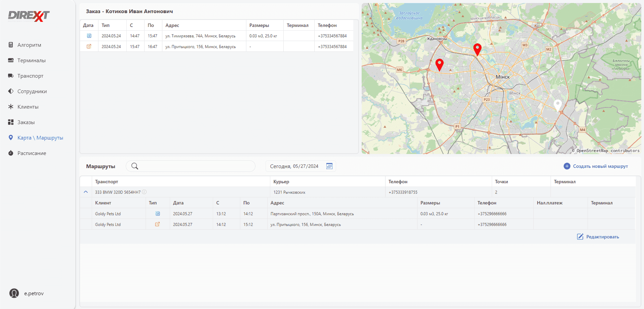This screenshot has height=309, width=644.
Task: Click the search magnifier icon in Маршруты
Action: [135, 166]
